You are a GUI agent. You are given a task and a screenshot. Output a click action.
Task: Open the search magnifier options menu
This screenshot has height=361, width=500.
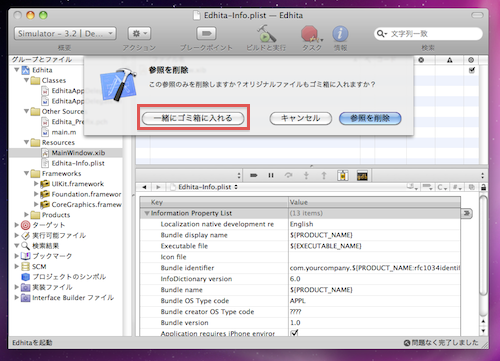[x=381, y=34]
